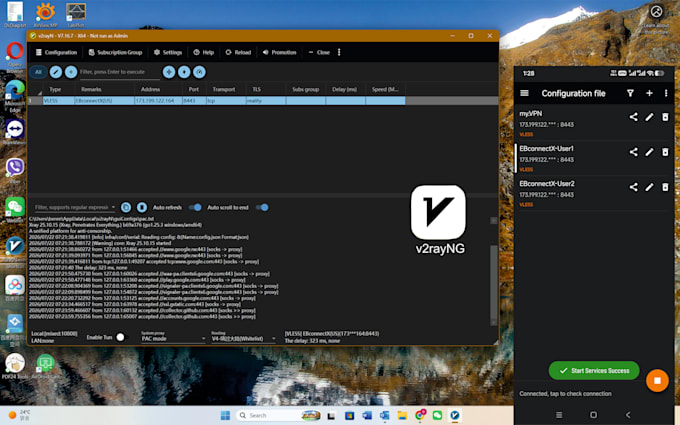Delete the EBconnectX-User2 configuration
The height and width of the screenshot is (425, 680).
(665, 187)
